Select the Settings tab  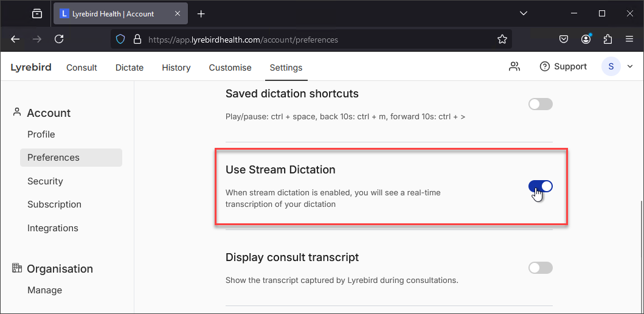pos(286,68)
